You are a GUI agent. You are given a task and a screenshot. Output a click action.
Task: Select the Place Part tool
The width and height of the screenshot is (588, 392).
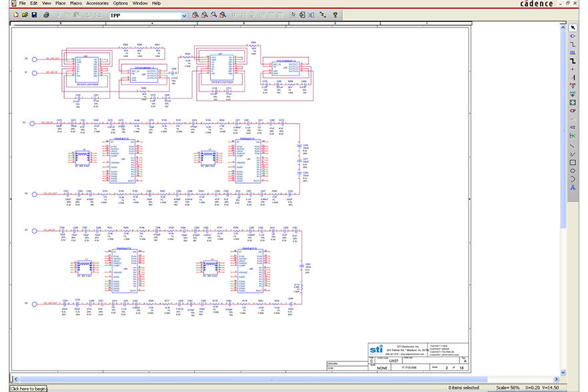tap(573, 36)
